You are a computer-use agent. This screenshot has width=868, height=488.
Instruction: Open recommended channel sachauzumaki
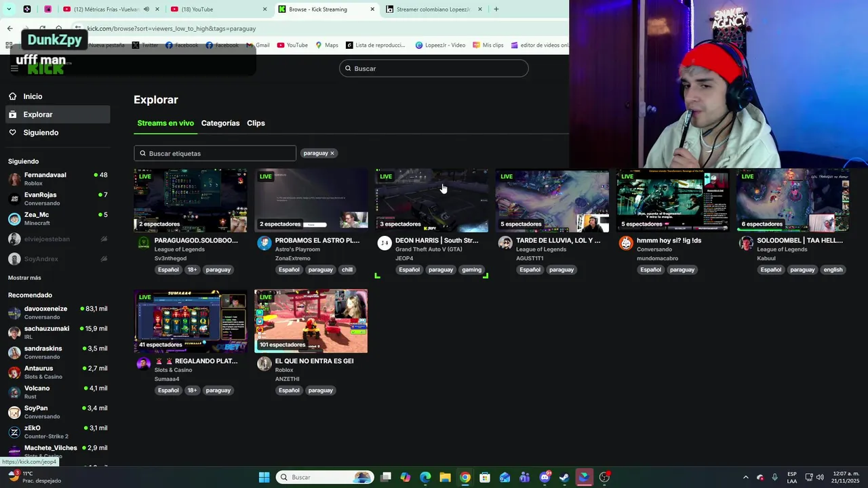(58, 332)
